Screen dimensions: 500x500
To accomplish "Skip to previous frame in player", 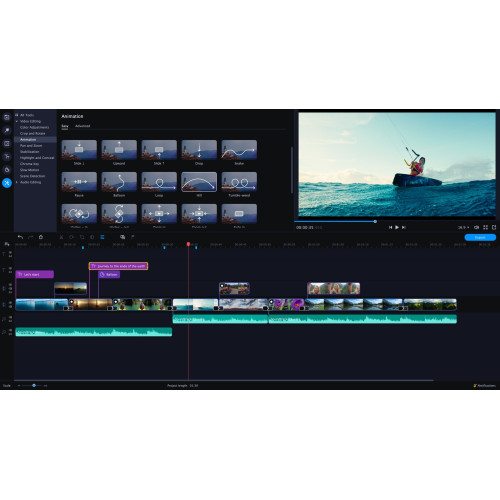I will coord(390,227).
